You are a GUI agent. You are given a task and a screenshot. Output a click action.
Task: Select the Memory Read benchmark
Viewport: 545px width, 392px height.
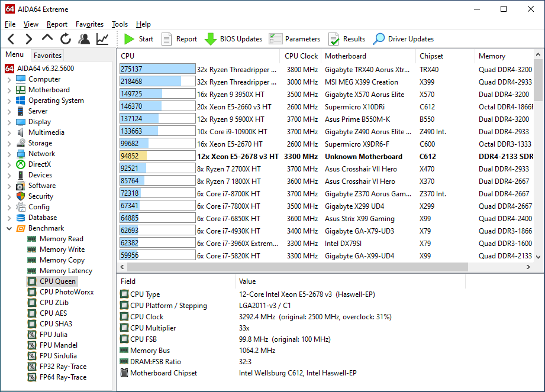click(x=61, y=239)
